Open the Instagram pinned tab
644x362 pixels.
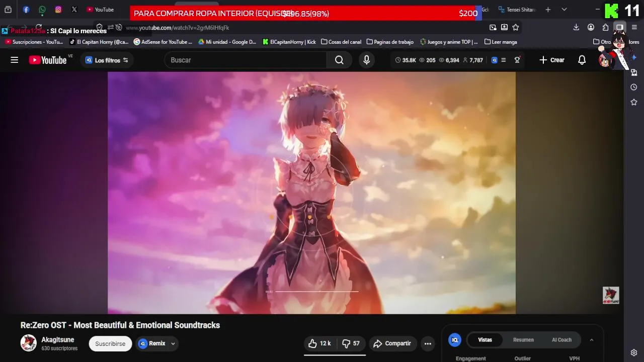coord(58,10)
